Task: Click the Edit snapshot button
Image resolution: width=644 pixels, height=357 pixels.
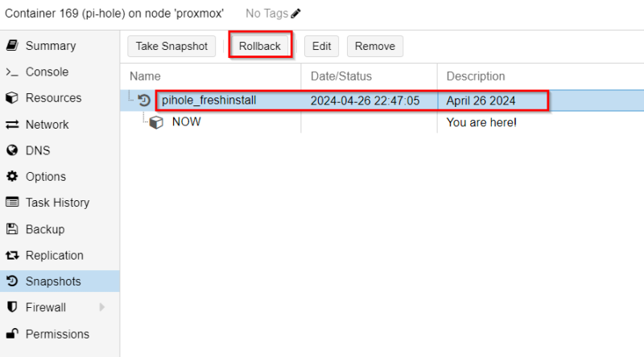Action: coord(321,46)
